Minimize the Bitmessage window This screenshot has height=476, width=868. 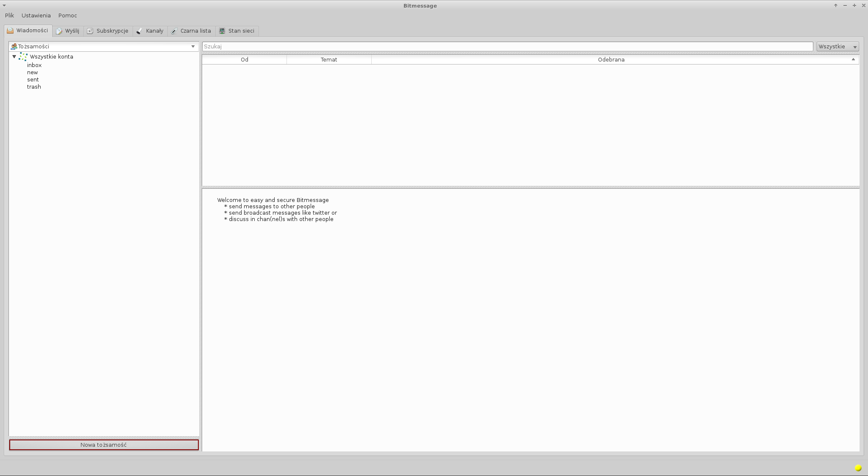845,6
